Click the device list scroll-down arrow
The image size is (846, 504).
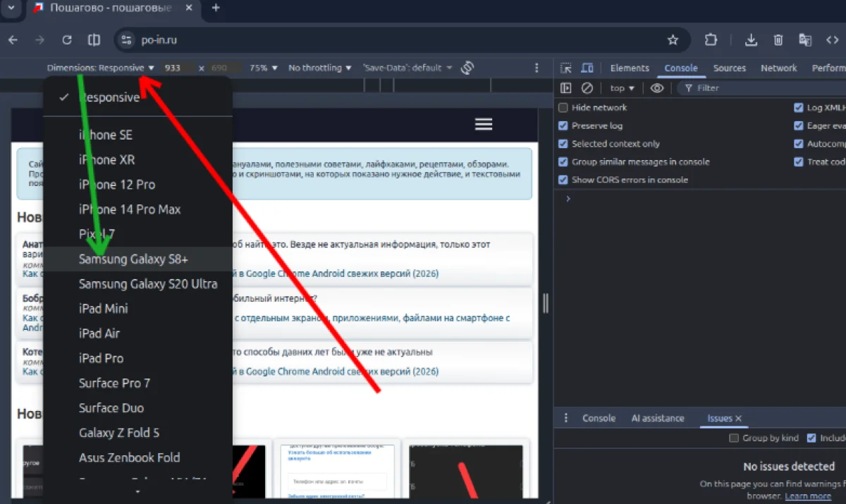click(x=137, y=491)
